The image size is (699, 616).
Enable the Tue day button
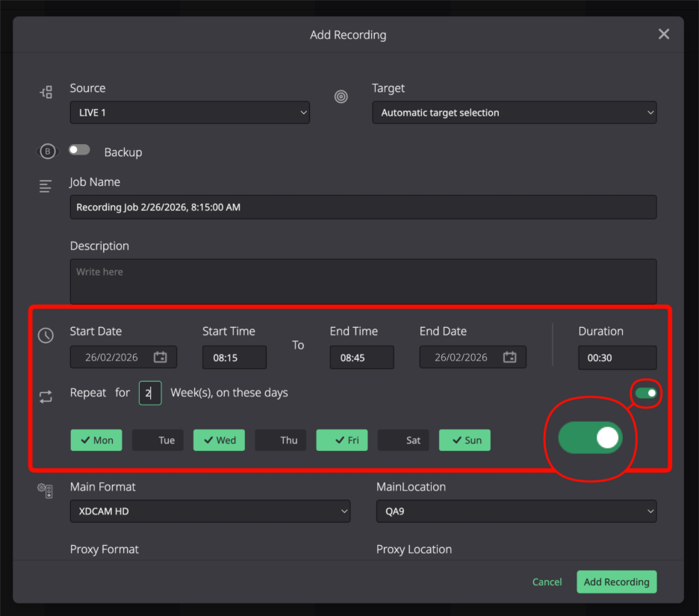[x=158, y=440]
